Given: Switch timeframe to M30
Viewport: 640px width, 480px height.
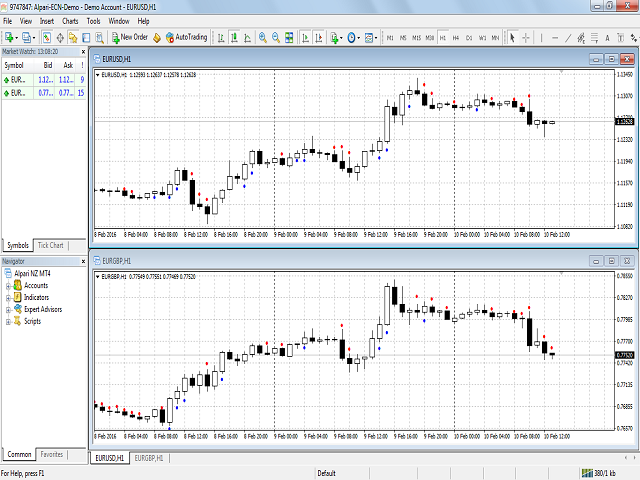Looking at the screenshot, I should pos(430,38).
